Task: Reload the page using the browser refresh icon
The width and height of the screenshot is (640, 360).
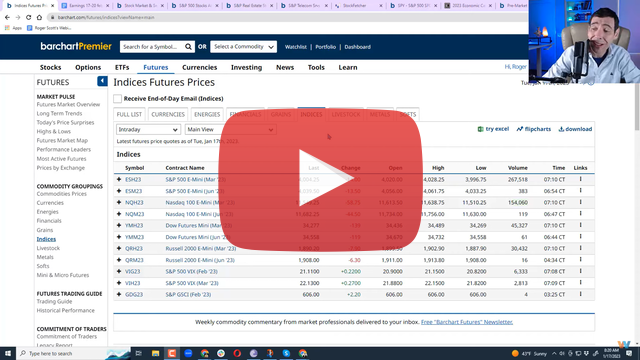Action: pos(29,17)
